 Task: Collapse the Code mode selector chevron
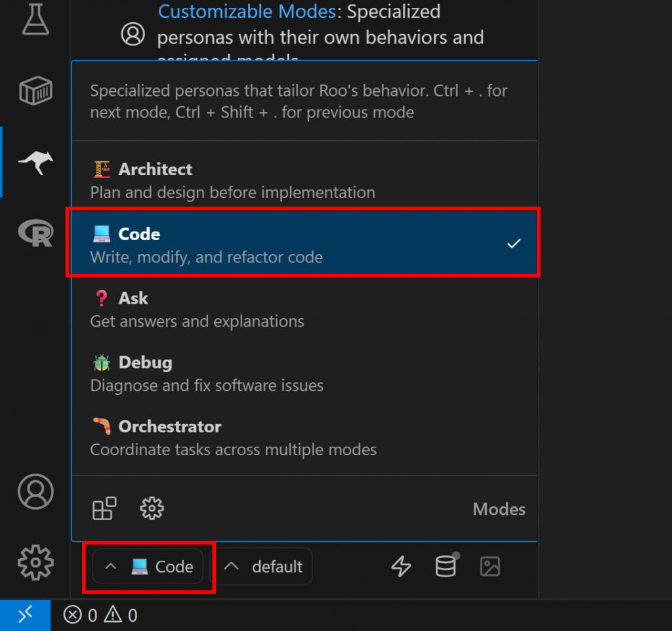[x=110, y=567]
